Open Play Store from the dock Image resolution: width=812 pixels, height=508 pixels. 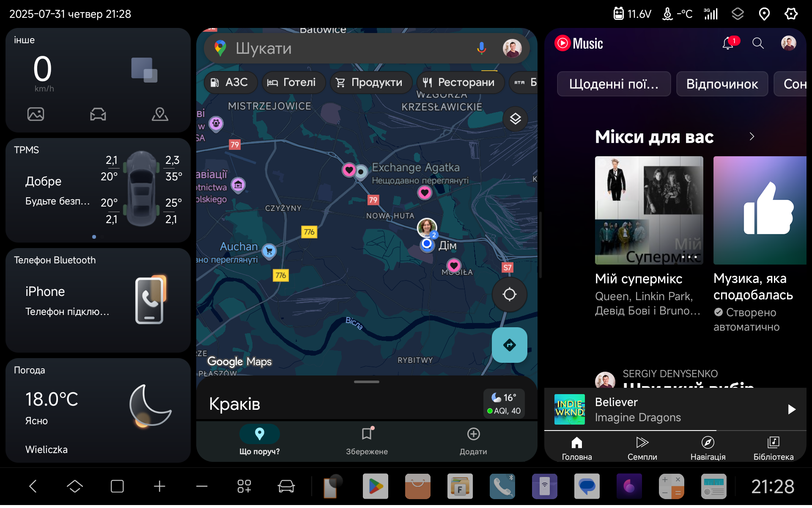[375, 486]
